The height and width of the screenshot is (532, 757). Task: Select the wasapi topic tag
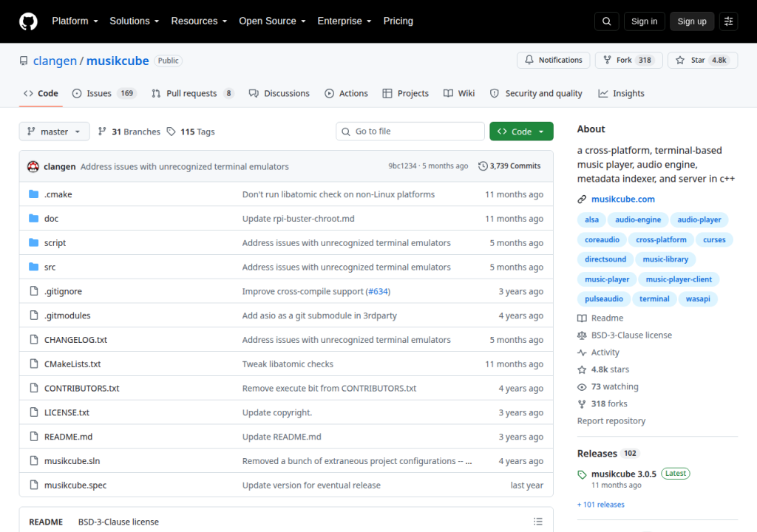point(698,299)
